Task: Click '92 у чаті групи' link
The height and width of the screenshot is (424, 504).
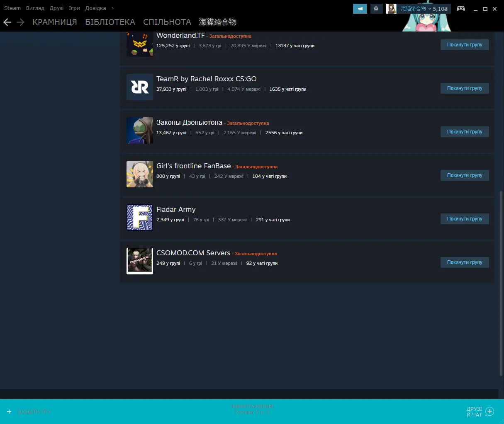Action: tap(262, 264)
